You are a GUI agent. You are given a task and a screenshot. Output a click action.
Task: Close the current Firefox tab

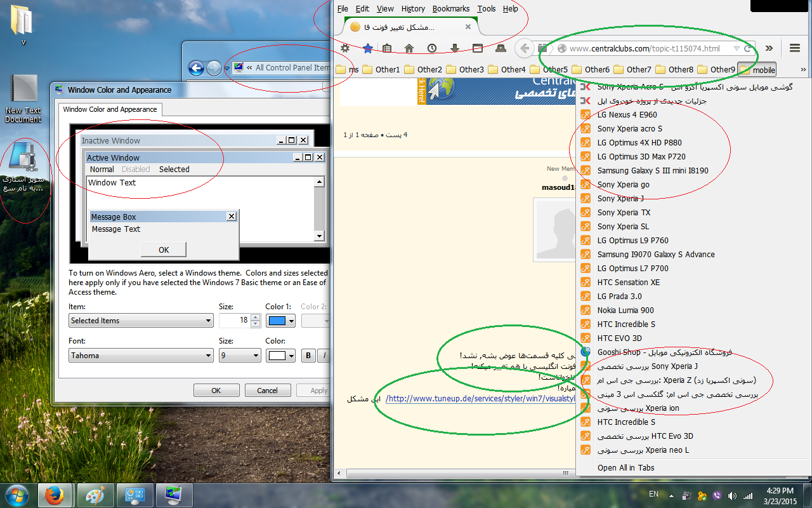[x=468, y=27]
